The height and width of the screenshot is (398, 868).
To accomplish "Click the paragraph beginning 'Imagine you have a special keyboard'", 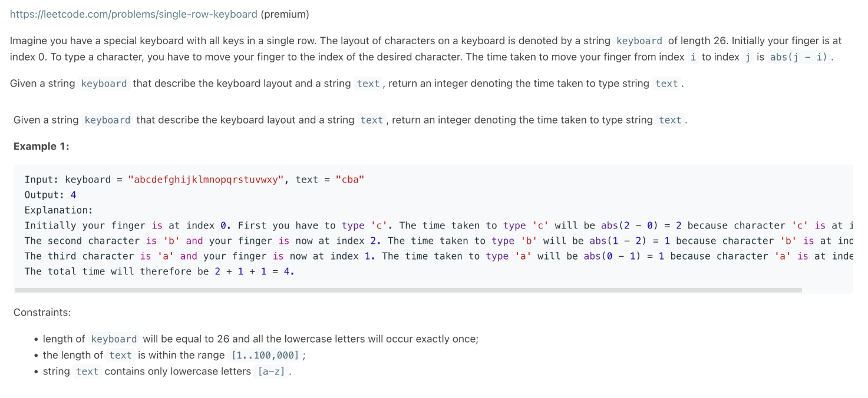I will pos(426,49).
